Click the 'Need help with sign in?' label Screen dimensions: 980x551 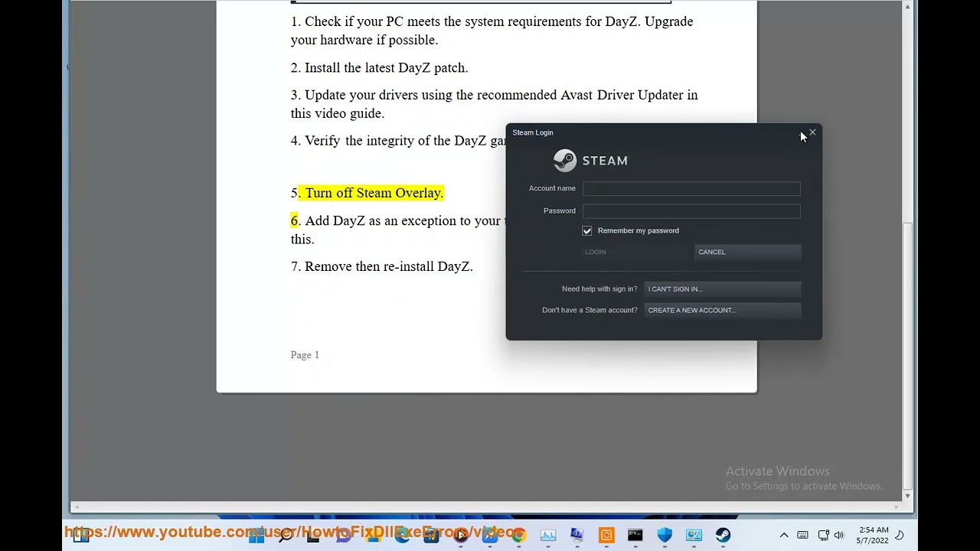pos(599,289)
